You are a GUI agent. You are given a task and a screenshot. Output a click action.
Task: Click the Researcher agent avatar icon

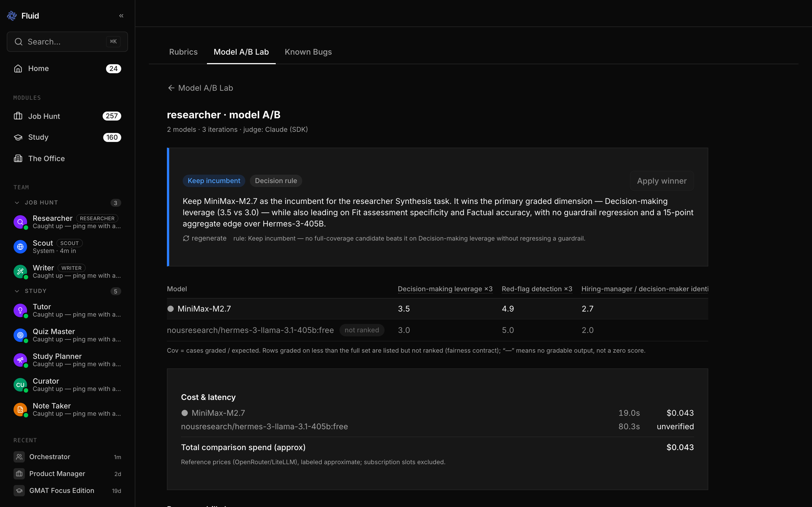pyautogui.click(x=20, y=222)
